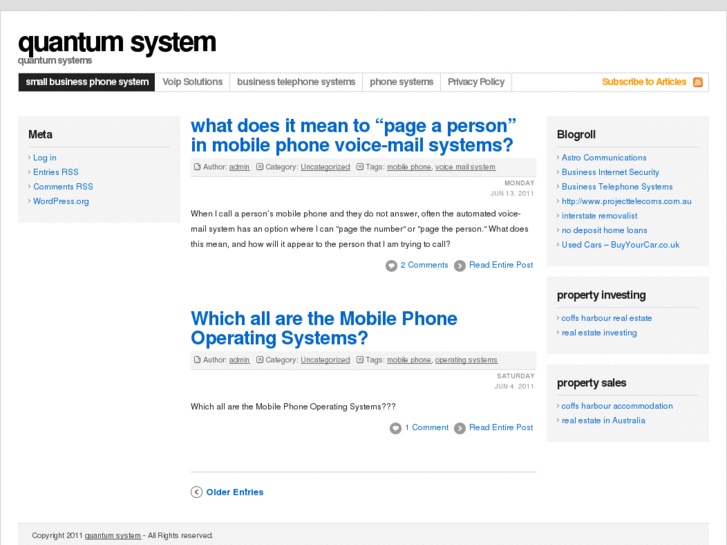Image resolution: width=727 pixels, height=545 pixels.
Task: Click the MONDAY JUN 13, 2011 date text
Action: pyautogui.click(x=512, y=188)
